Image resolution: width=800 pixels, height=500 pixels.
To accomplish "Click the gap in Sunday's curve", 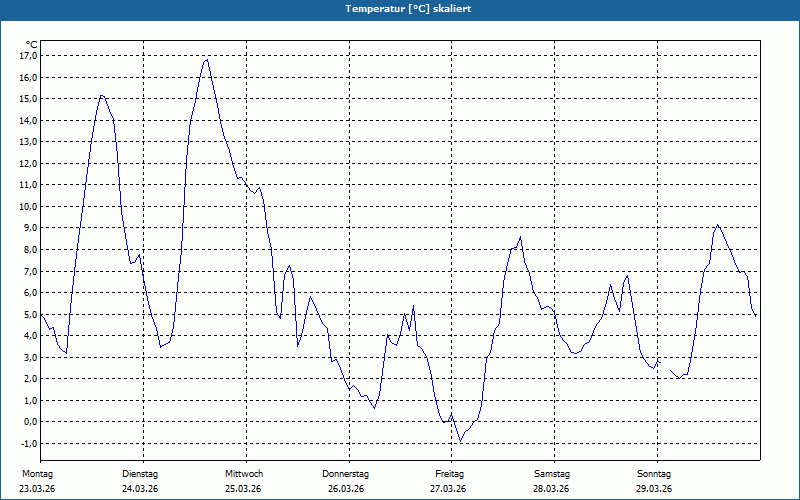I will point(665,366).
